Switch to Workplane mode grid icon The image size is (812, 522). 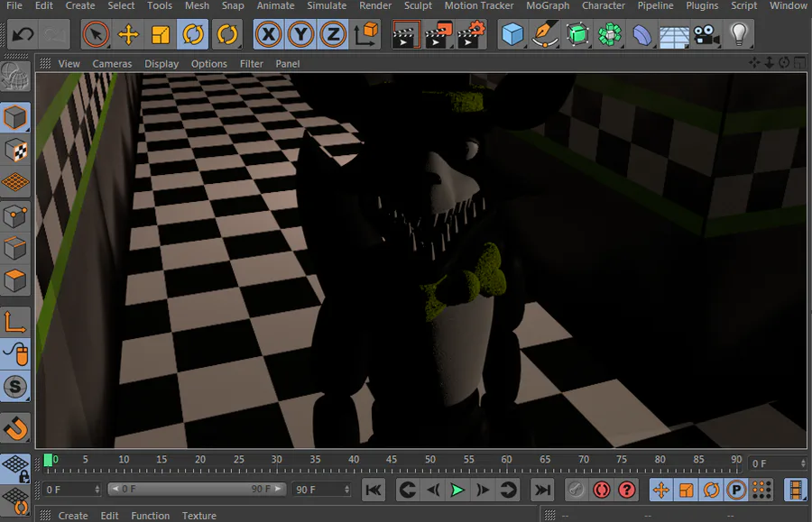(x=15, y=183)
